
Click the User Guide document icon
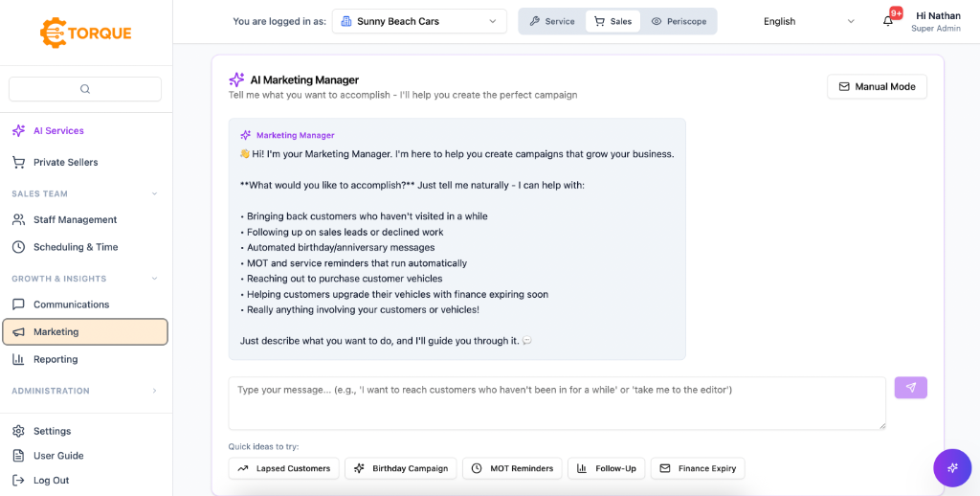pos(19,456)
